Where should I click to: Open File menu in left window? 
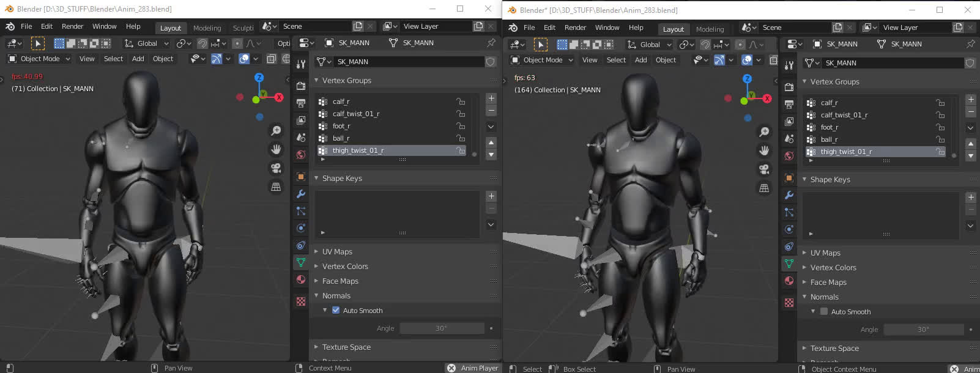coord(26,26)
